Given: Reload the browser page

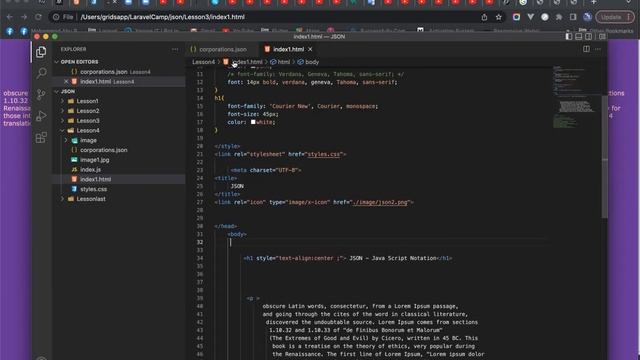Looking at the screenshot, I should (x=38, y=17).
